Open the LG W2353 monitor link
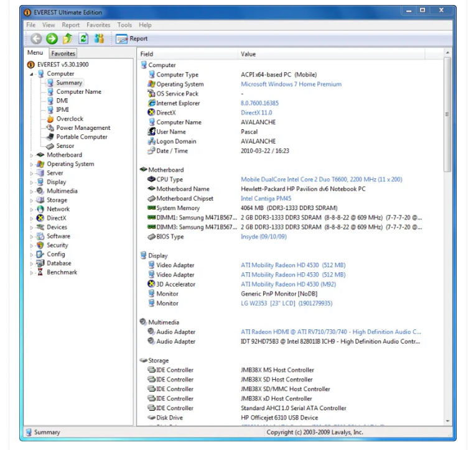476x450 pixels. pos(287,303)
